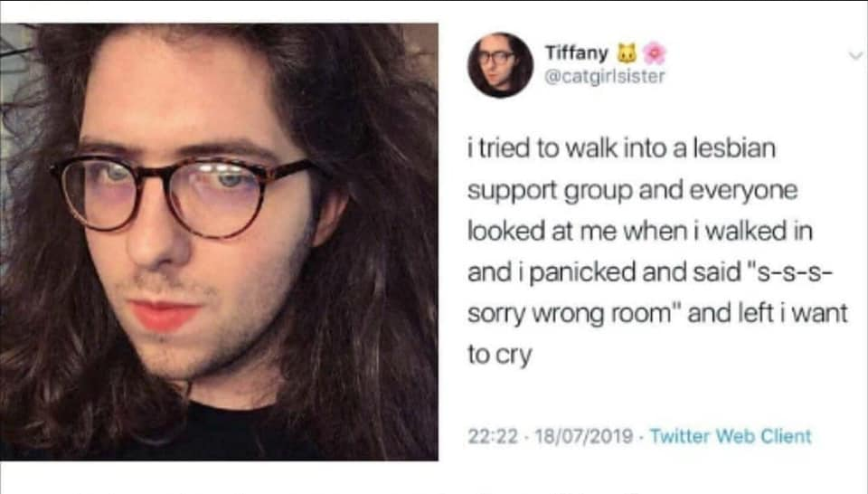Viewport: 868px width, 494px height.
Task: Click the quoted "s-s-s-" stutter text
Action: pyautogui.click(x=790, y=272)
